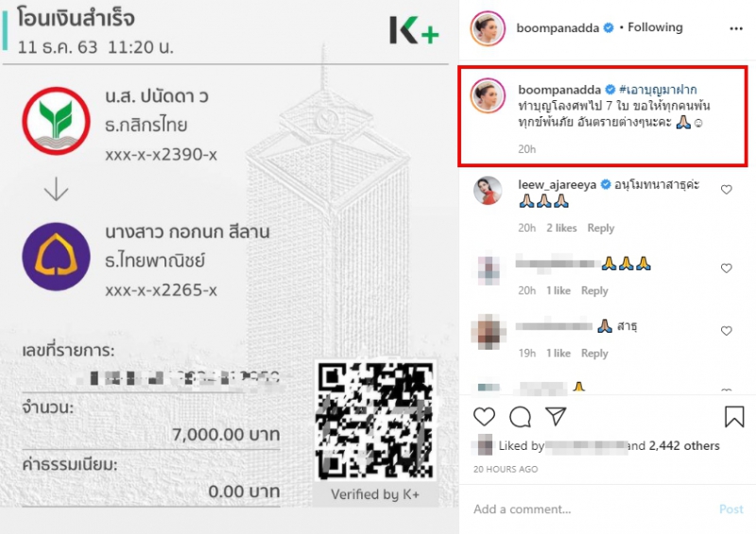Viewport: 756px width, 534px height.
Task: Reply to the 'สาธุ' comment
Action: pyautogui.click(x=594, y=353)
